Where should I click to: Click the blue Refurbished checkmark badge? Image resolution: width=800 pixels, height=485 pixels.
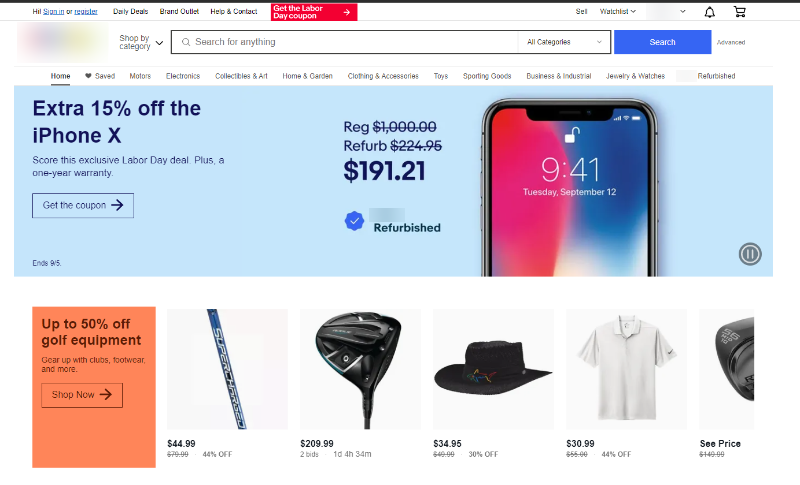point(354,221)
